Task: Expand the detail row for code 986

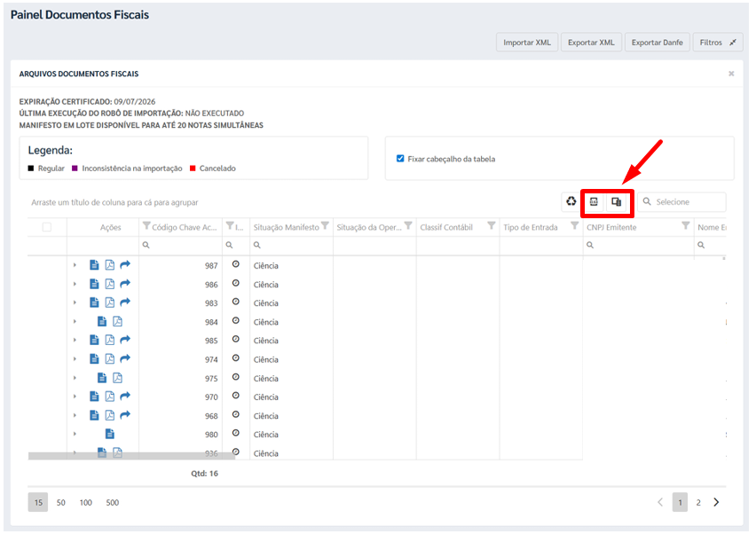Action: tap(75, 285)
